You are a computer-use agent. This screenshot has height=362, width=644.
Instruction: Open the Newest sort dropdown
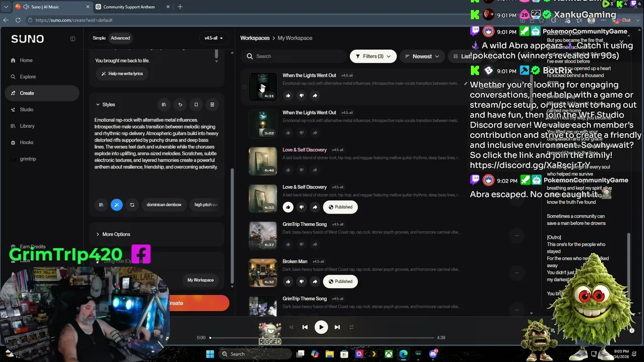click(422, 56)
